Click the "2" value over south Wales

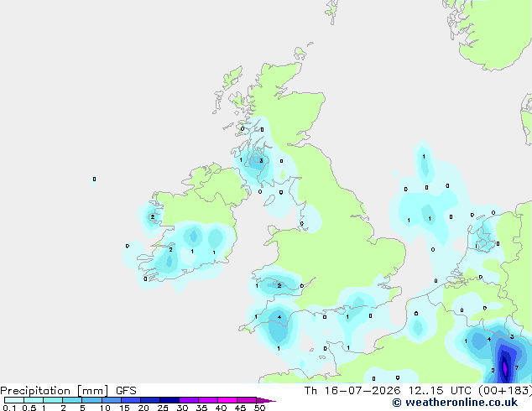click(279, 286)
